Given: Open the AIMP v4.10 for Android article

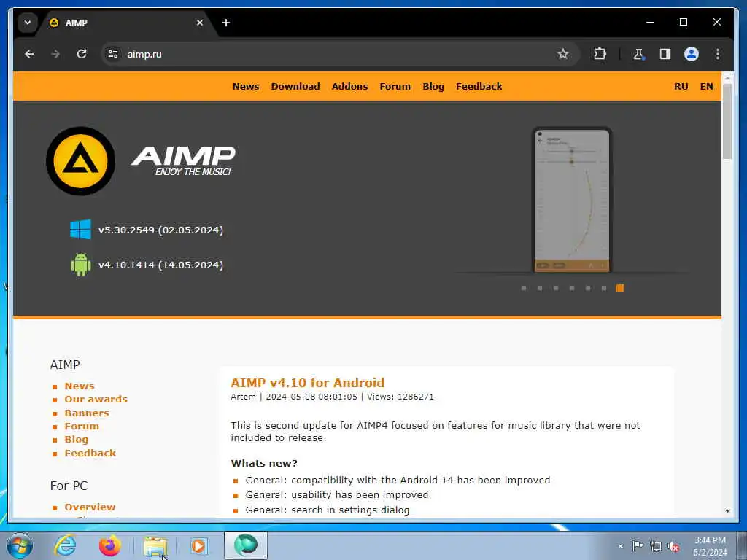Looking at the screenshot, I should [x=308, y=383].
